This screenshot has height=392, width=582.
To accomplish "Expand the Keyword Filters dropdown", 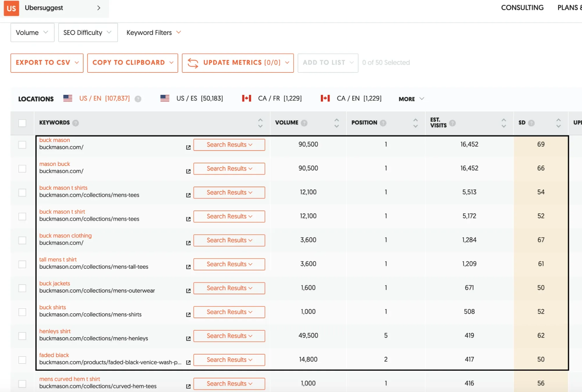I will (x=154, y=33).
